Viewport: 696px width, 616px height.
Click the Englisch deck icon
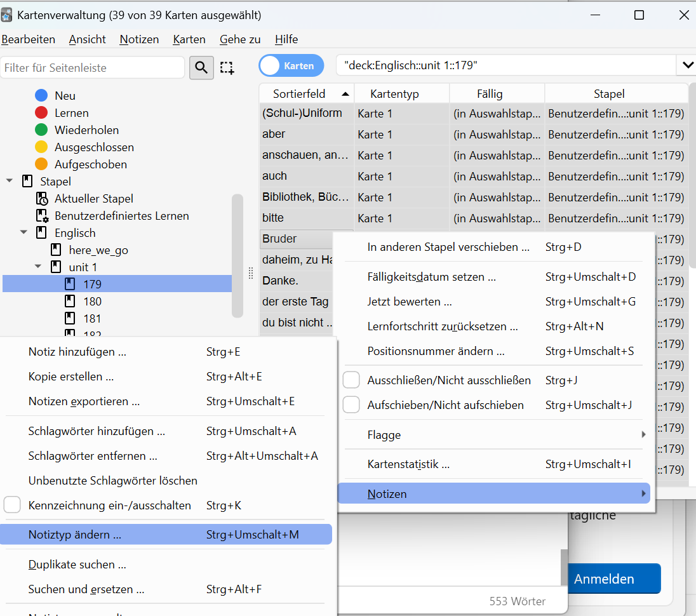pyautogui.click(x=41, y=232)
